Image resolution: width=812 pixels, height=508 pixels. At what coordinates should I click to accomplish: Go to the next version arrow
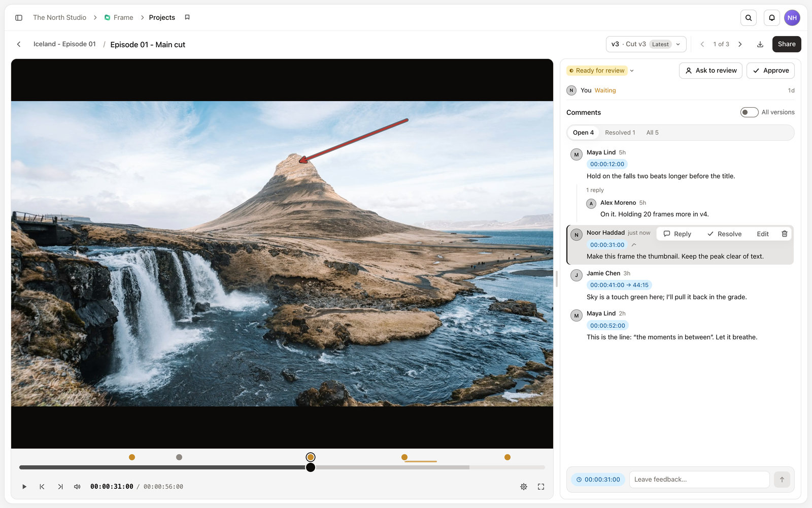click(x=740, y=44)
